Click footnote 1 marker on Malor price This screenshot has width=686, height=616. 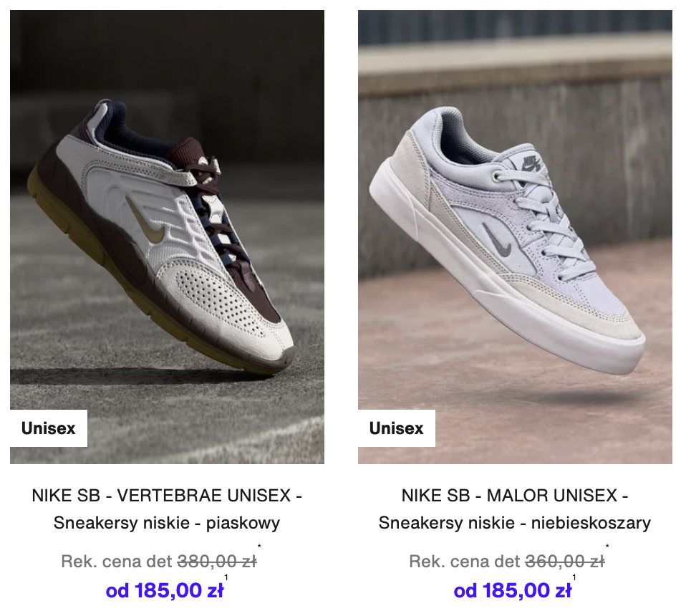pyautogui.click(x=574, y=577)
